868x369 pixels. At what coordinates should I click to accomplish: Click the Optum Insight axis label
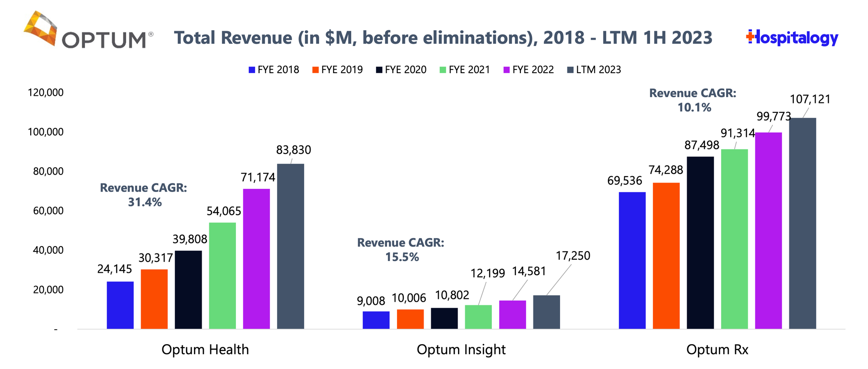[x=461, y=350]
